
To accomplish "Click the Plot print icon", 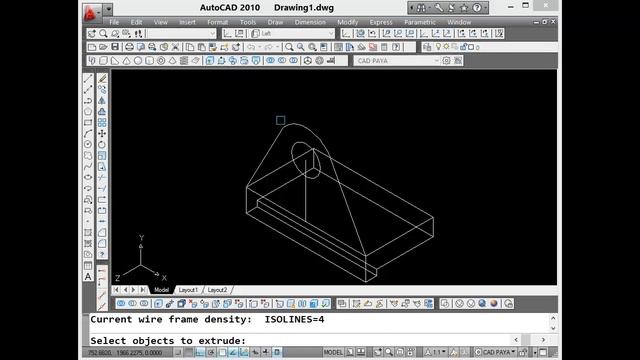I will point(129,47).
